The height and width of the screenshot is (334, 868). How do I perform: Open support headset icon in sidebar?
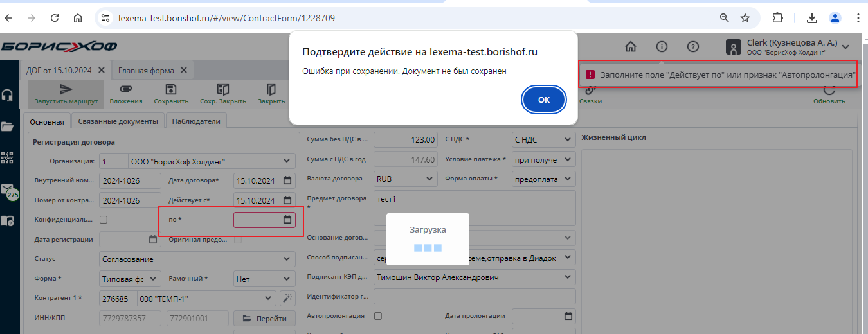click(7, 96)
